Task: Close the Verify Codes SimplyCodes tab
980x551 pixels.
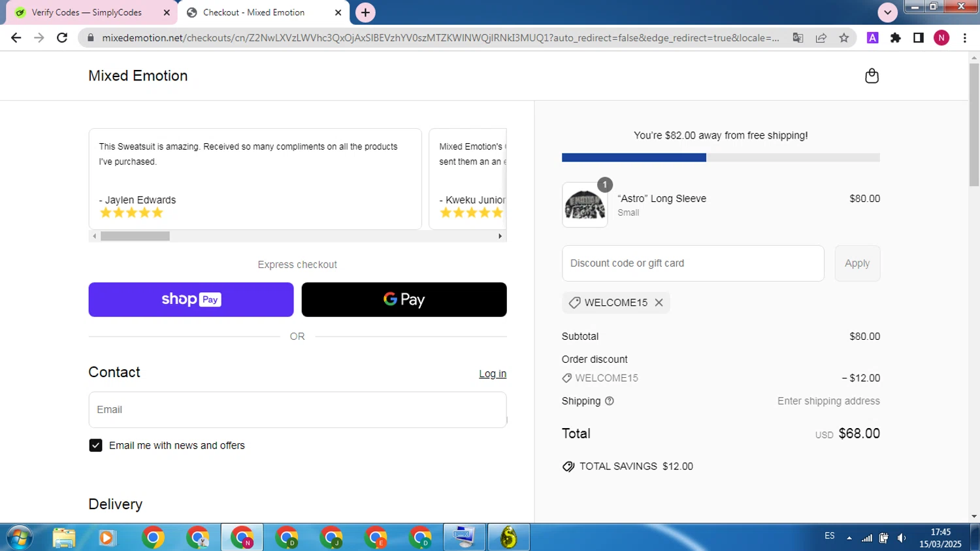Action: coord(167,12)
